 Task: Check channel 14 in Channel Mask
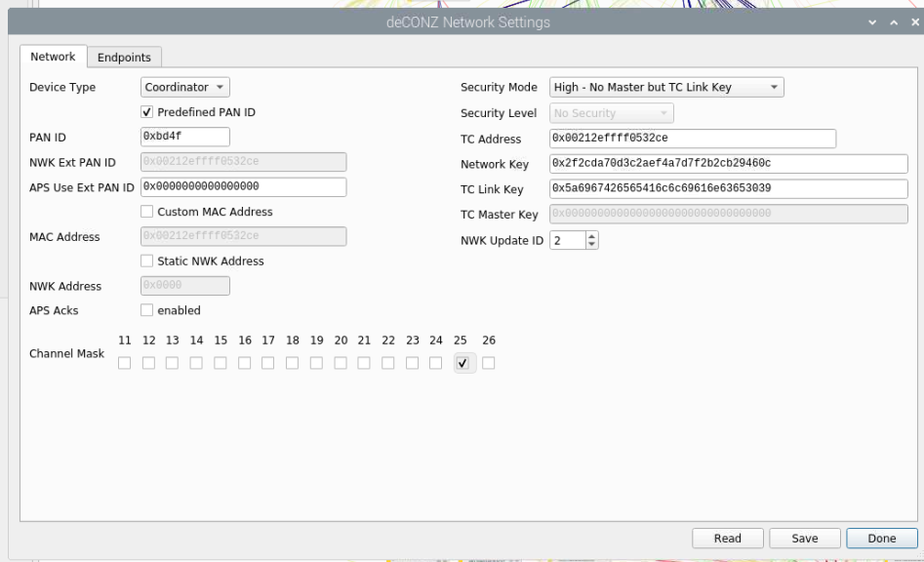(x=196, y=364)
